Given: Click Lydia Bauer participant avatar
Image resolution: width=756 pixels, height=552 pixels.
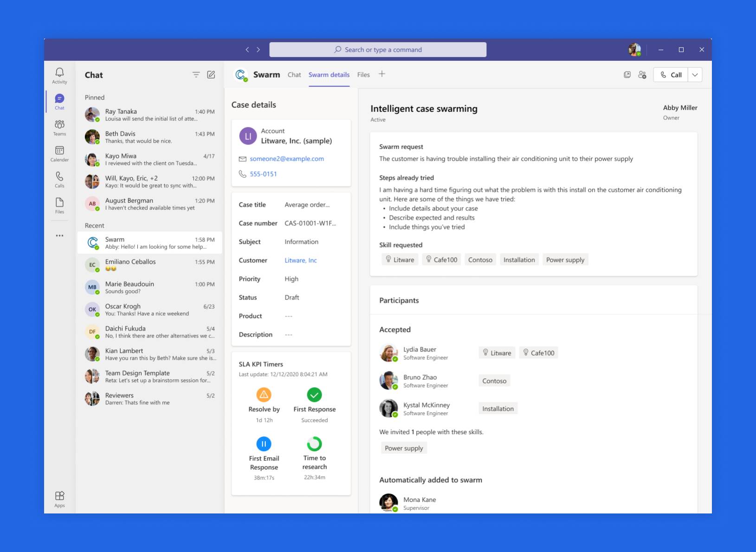Looking at the screenshot, I should (388, 353).
